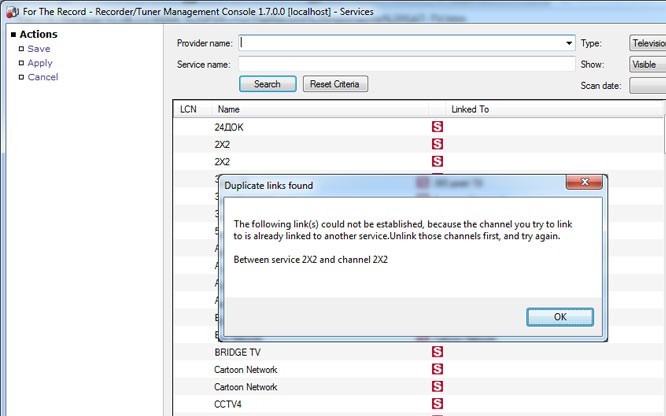Screen dimensions: 666x416
Task: Click the S icon next to CCTV4
Action: tap(437, 404)
